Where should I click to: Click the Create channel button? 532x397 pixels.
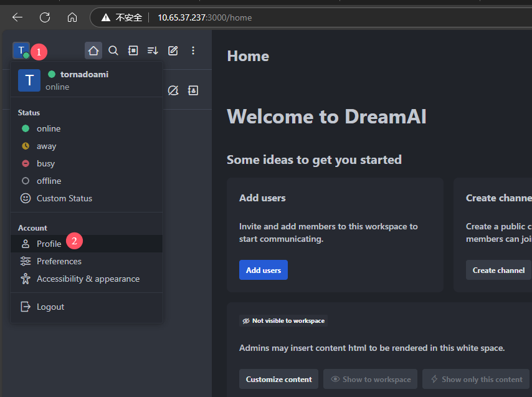click(x=498, y=270)
